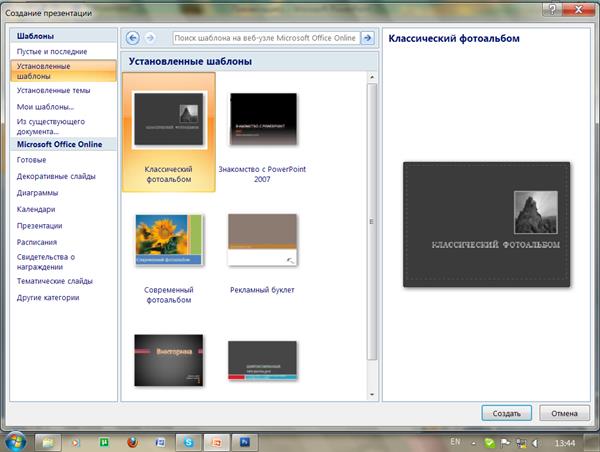Viewport: 600px width, 452px height.
Task: Select 'Знакомство с PowerPoint 2007' template thumbnail
Action: 263,119
